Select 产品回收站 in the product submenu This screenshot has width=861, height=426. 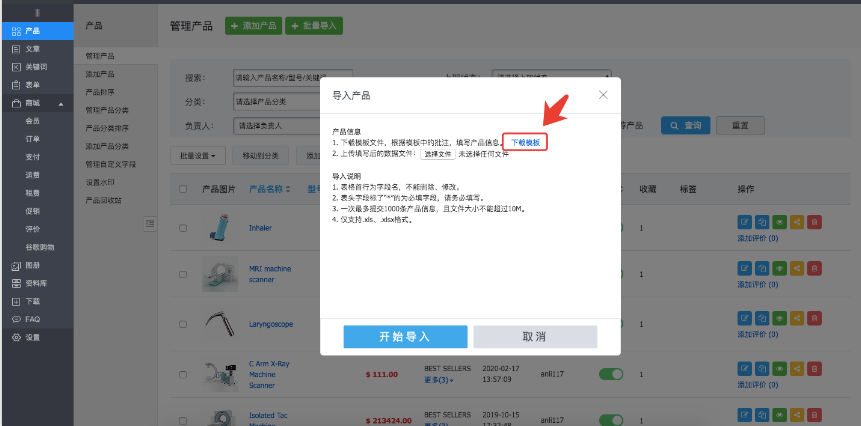104,200
